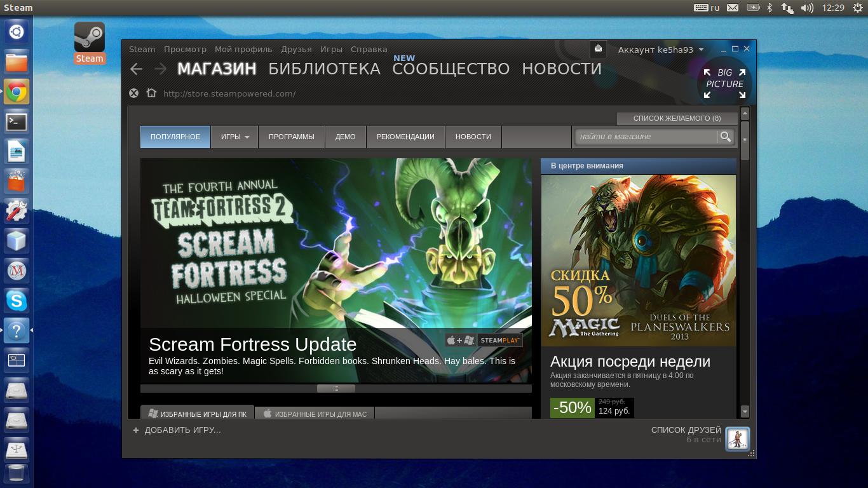Open Ubuntu Software Center in launcher

17,181
